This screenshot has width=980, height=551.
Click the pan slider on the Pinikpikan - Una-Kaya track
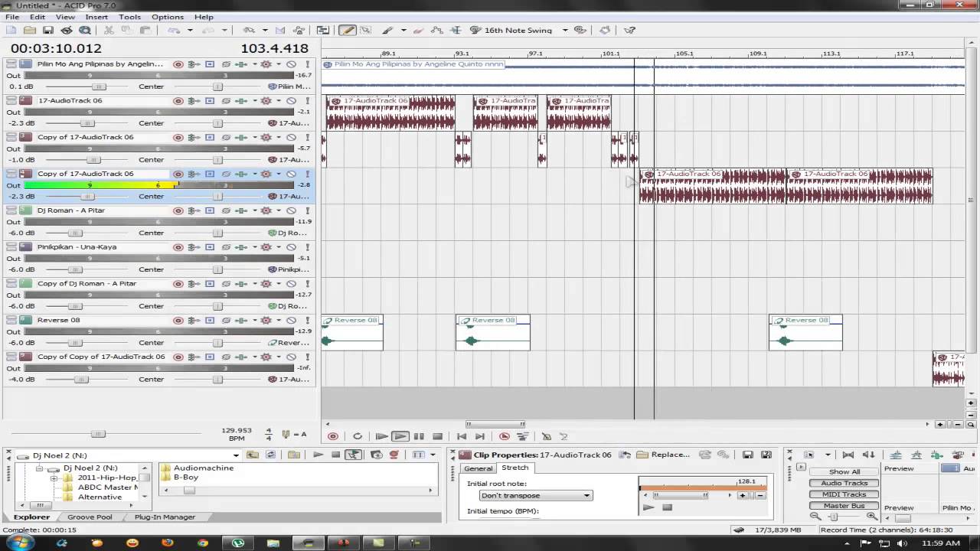tap(217, 269)
